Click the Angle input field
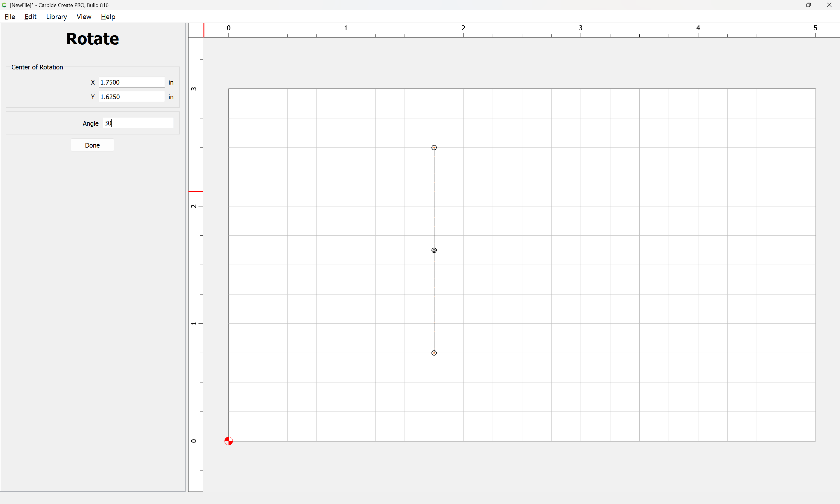 pos(138,123)
